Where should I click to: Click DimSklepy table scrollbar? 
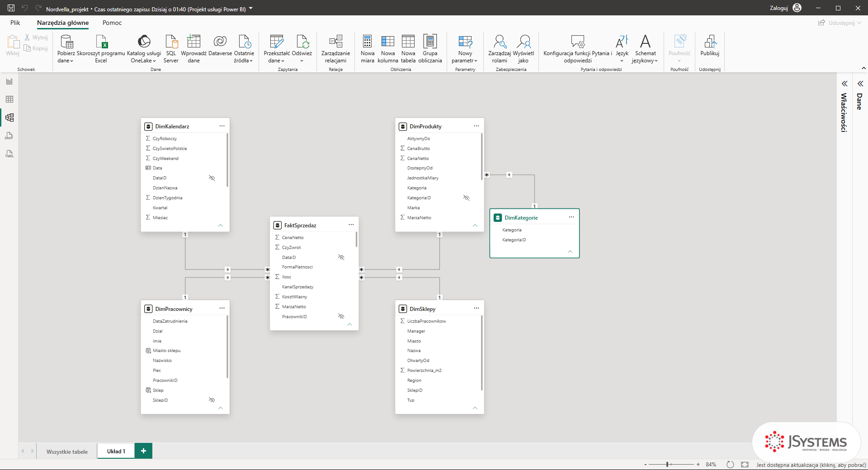click(482, 352)
